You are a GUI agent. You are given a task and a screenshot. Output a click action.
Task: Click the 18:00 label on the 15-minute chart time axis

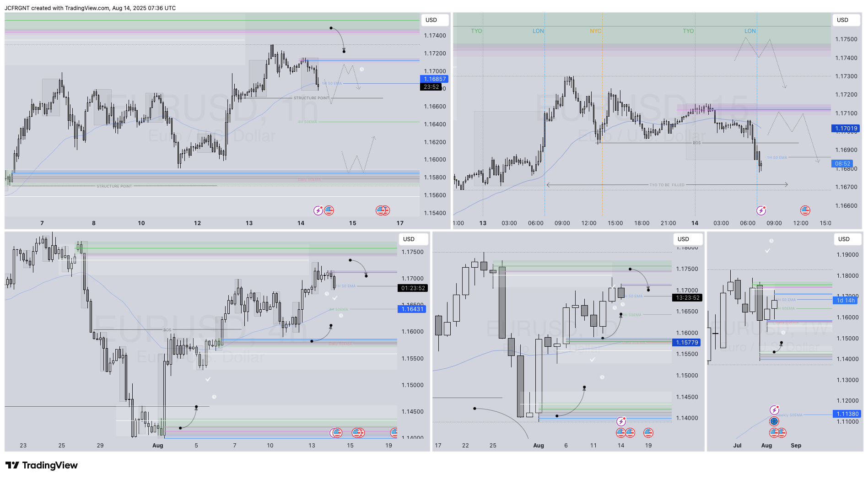(642, 223)
